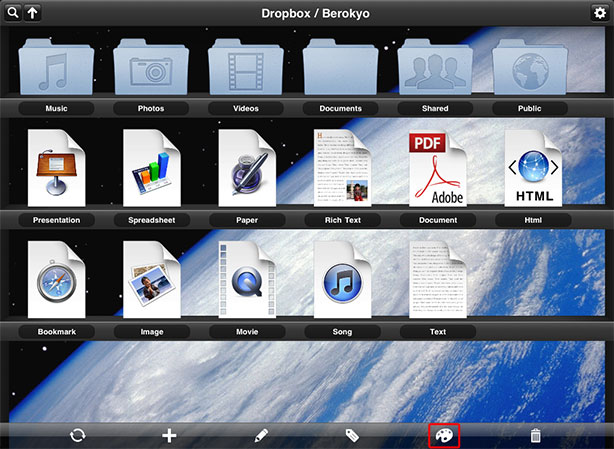Screen dimensions: 614x449
Task: Tap the tag label icon
Action: (352, 435)
